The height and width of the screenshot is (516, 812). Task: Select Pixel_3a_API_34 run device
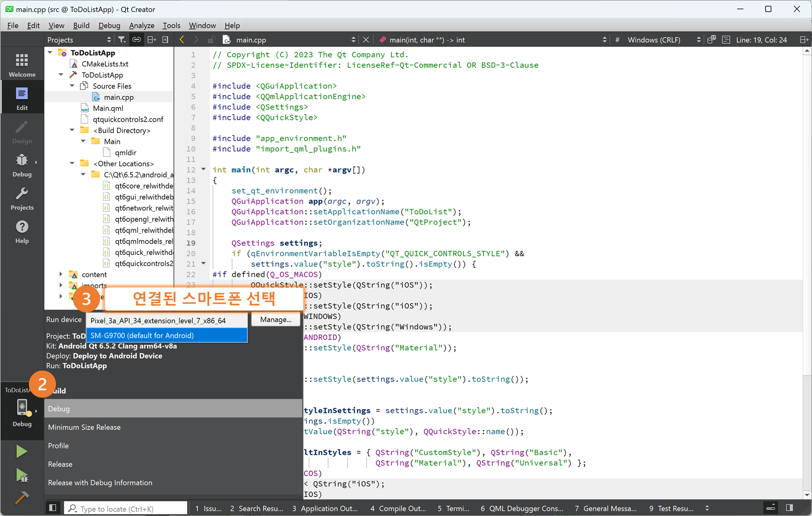click(x=167, y=321)
